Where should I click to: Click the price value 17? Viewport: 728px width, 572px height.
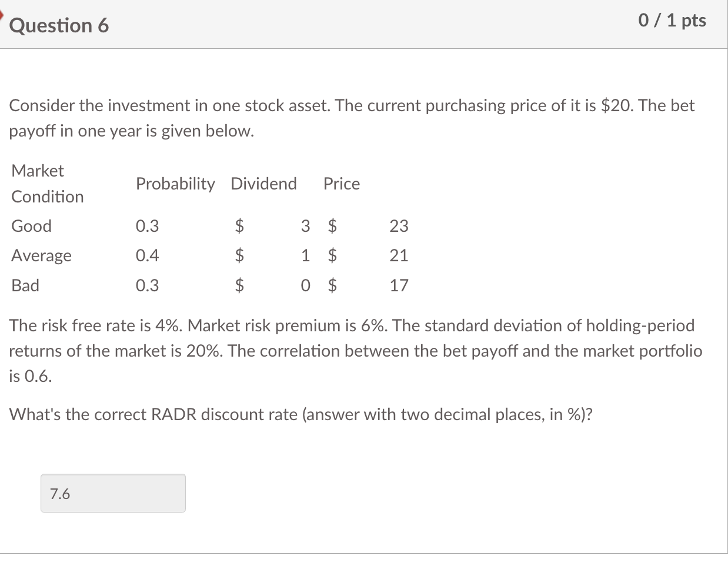[x=399, y=285]
